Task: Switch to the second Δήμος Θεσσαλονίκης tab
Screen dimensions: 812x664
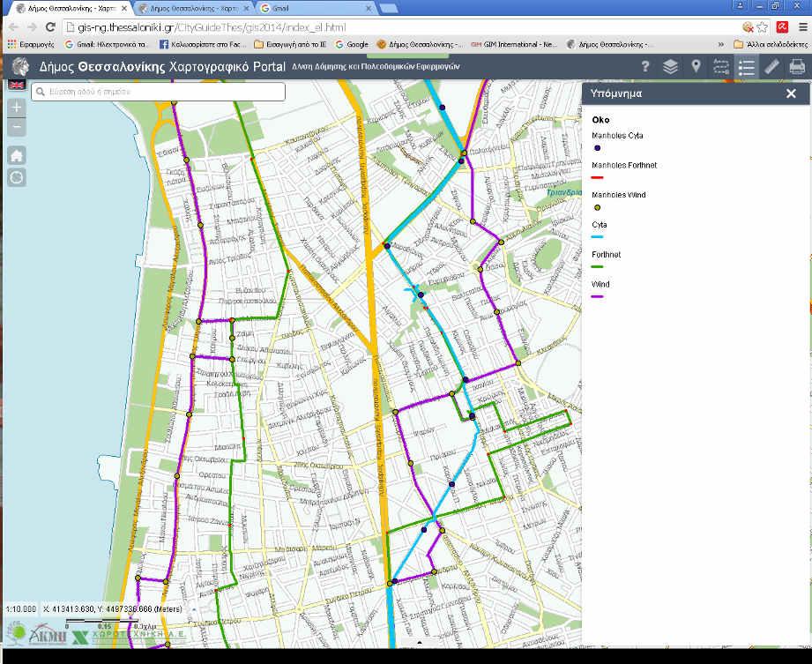Action: coord(193,8)
